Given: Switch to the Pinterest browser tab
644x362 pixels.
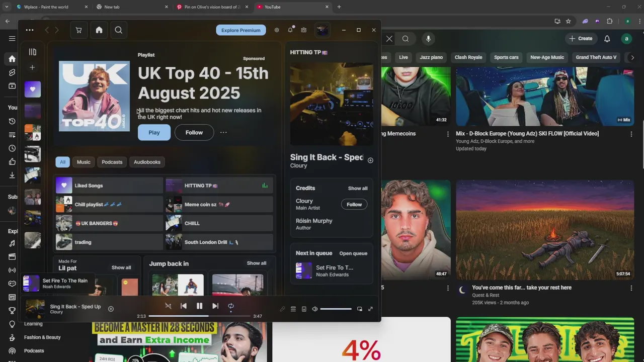Looking at the screenshot, I should [213, 7].
